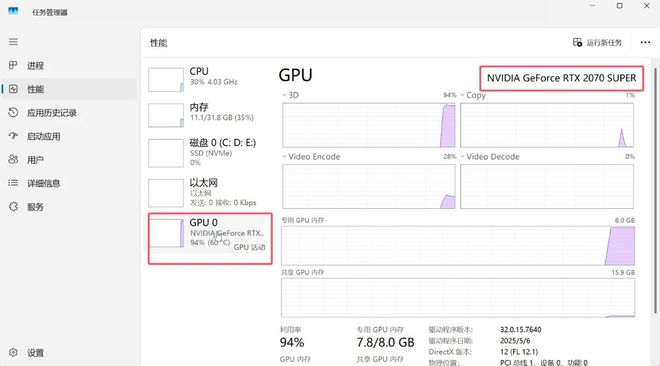
Task: Select the 性能 performance sidebar icon
Action: coord(13,89)
